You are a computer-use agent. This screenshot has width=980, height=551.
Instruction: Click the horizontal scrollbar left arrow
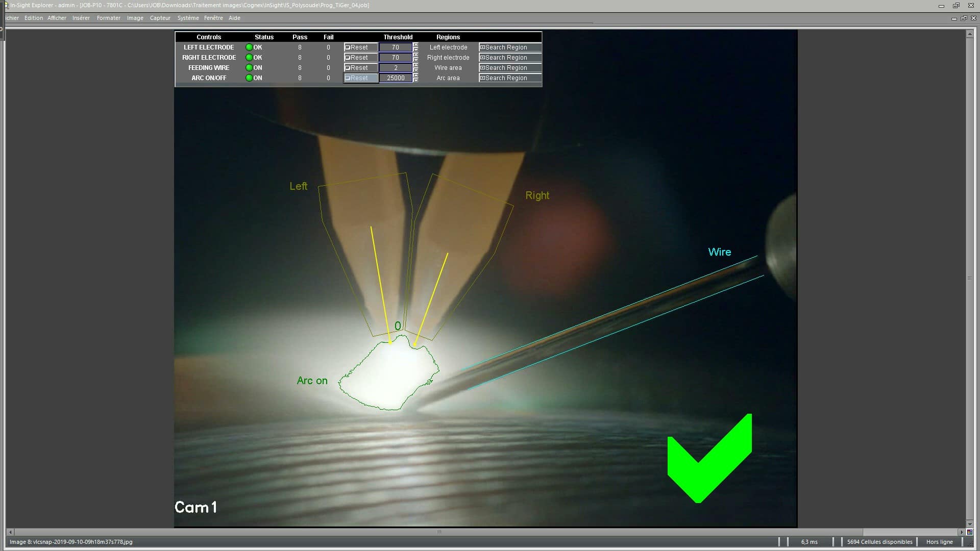(10, 532)
